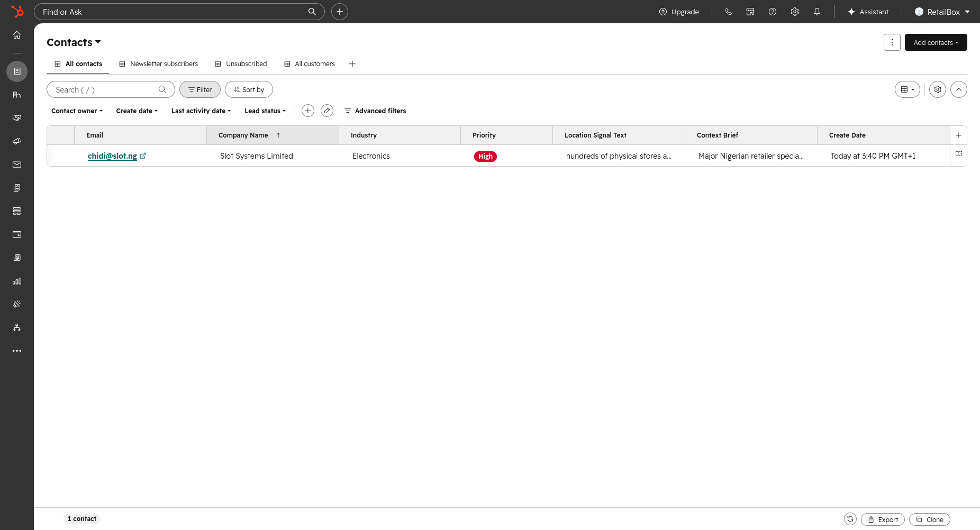980x530 pixels.
Task: Add a new view with the plus tab
Action: click(352, 64)
